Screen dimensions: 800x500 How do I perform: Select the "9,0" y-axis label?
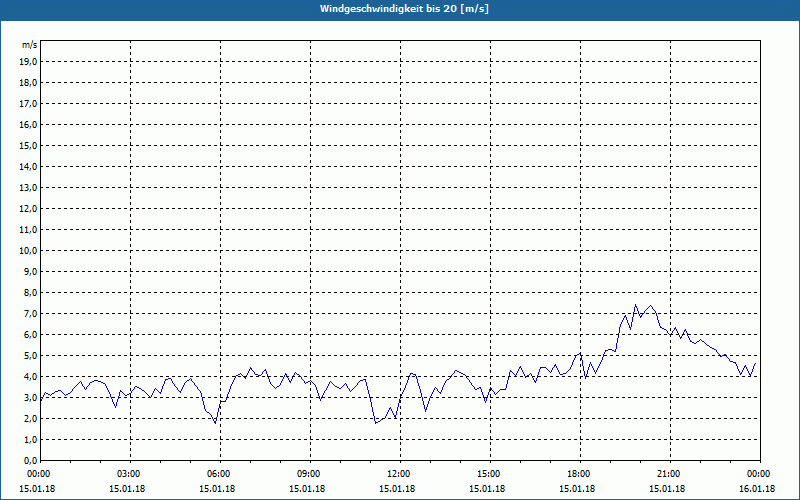click(x=30, y=271)
